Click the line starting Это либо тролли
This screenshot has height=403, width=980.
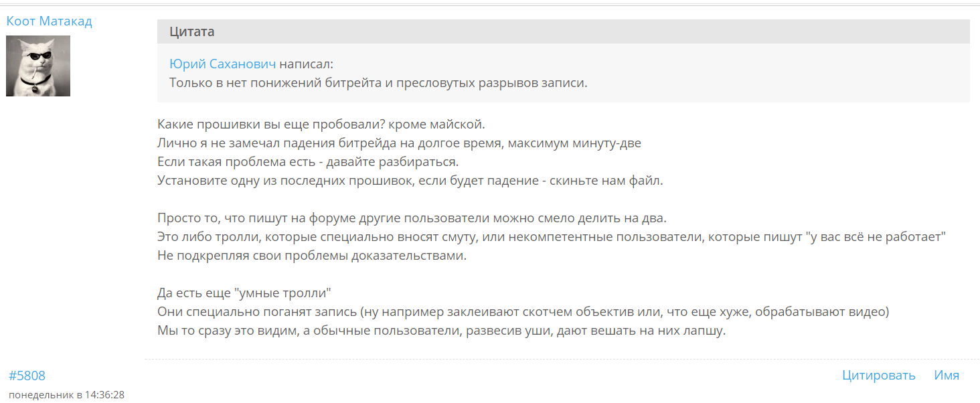pyautogui.click(x=551, y=237)
